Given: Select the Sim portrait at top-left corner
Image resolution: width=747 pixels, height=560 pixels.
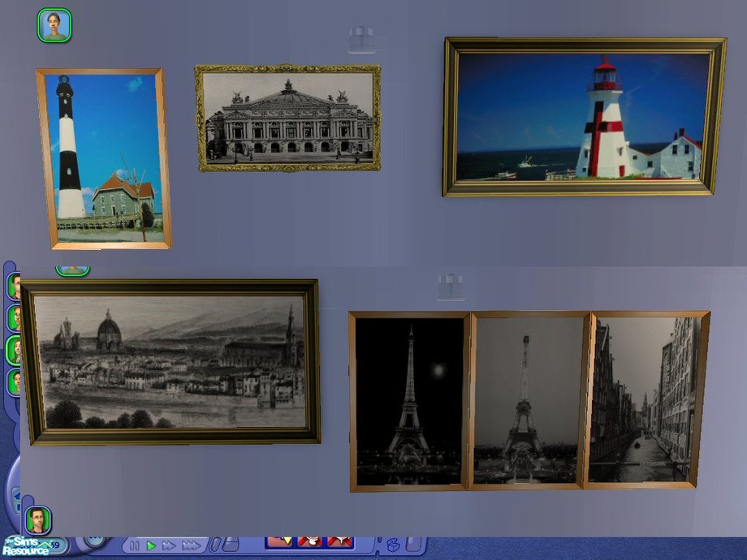Looking at the screenshot, I should click(54, 25).
